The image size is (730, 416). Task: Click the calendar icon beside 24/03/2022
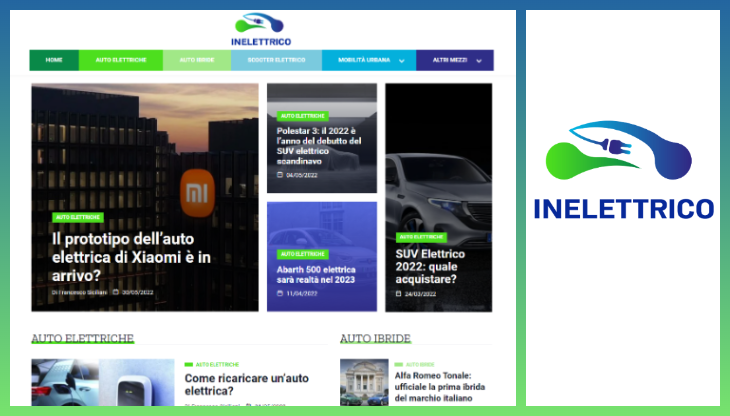tap(399, 294)
